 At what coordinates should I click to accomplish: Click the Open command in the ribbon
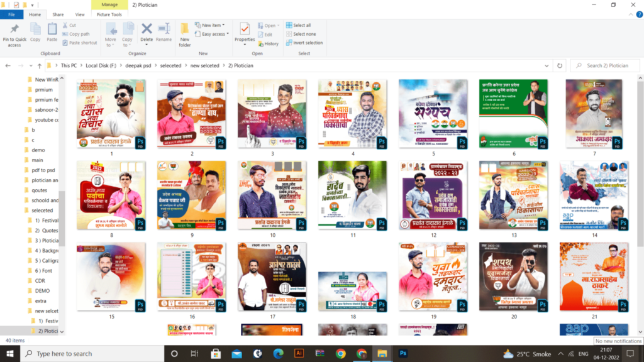(x=269, y=25)
